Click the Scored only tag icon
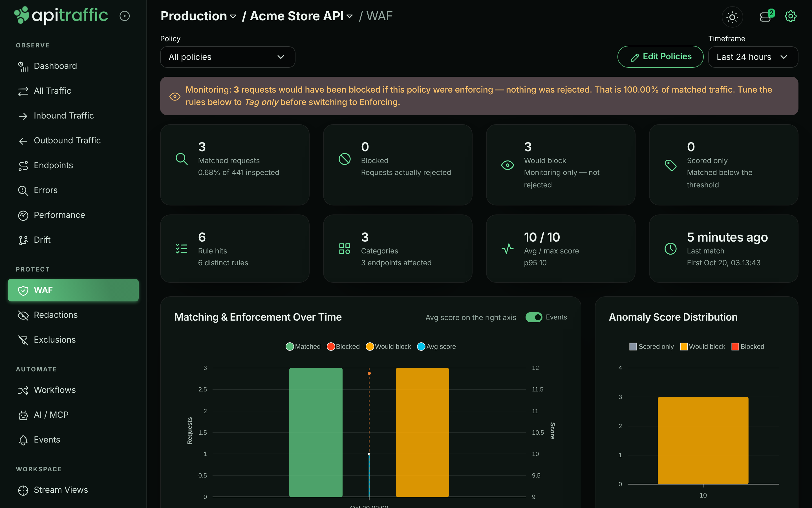Image resolution: width=812 pixels, height=508 pixels. point(670,165)
